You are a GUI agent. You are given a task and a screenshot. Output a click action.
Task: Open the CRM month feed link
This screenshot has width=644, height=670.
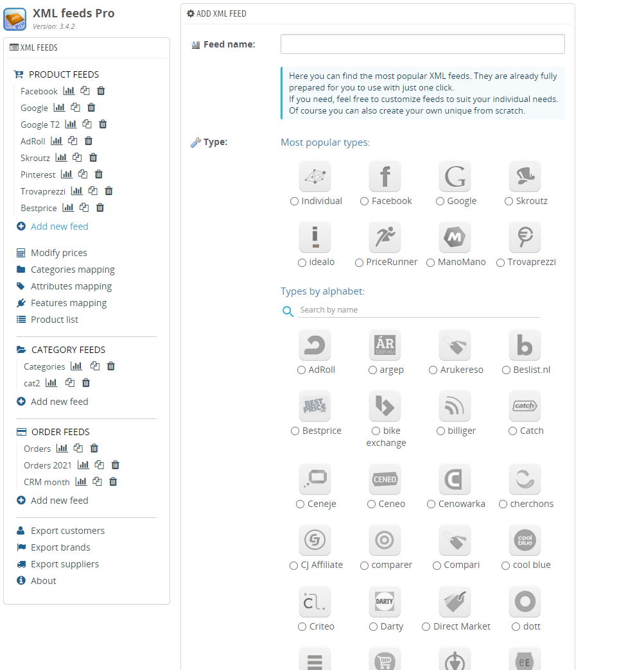point(47,482)
